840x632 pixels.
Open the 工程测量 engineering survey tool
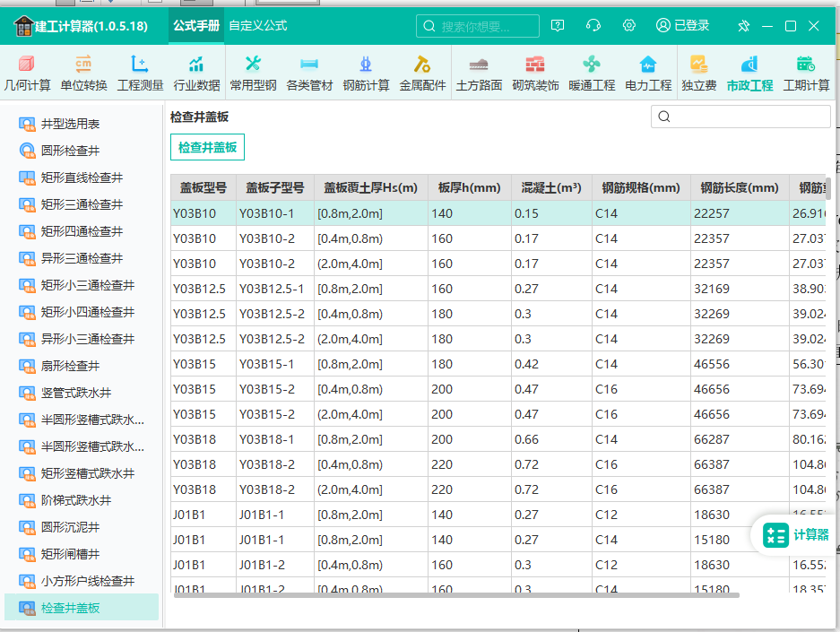tap(141, 74)
